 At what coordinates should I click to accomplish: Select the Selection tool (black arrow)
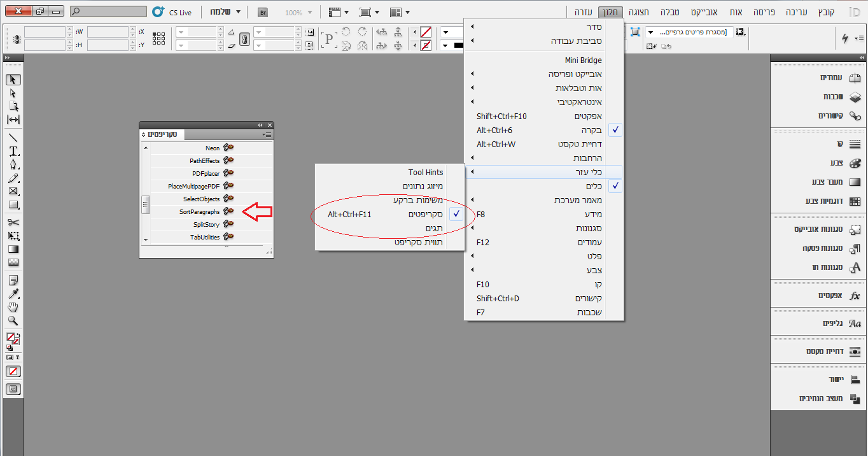click(13, 80)
